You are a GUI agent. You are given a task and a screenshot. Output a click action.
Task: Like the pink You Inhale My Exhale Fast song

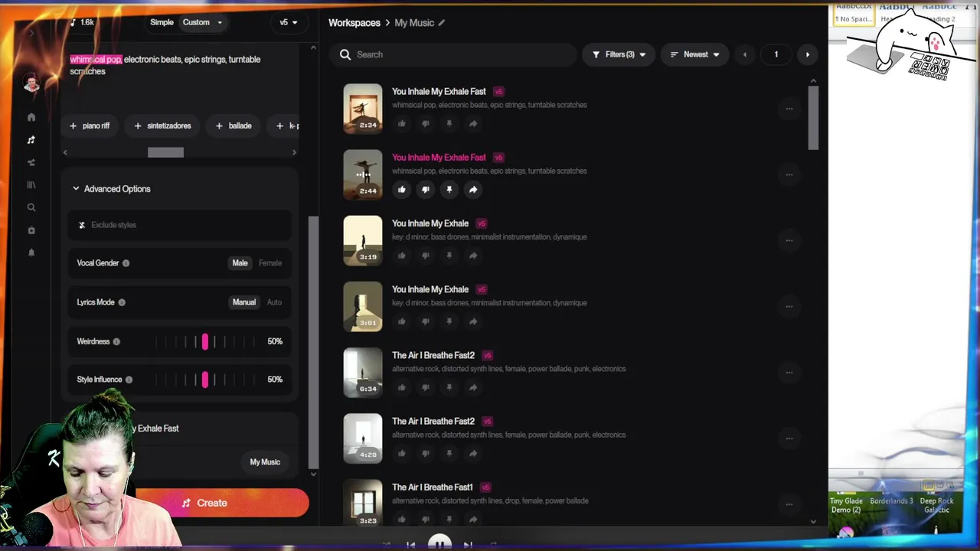(401, 190)
